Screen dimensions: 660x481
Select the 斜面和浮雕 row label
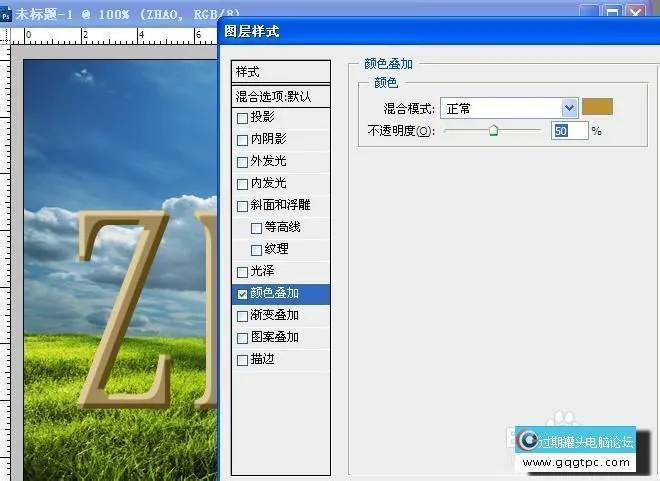(280, 205)
